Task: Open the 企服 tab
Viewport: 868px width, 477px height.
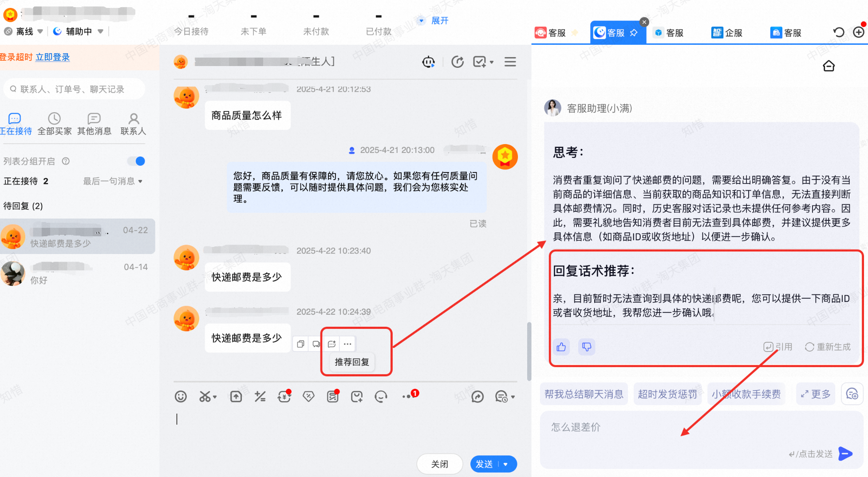Action: point(727,33)
